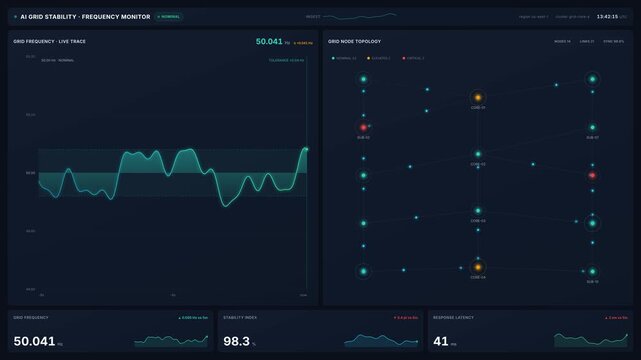Screen dimensions: 641x360
Task: Click the header sparkline trace
Action: click(360, 16)
